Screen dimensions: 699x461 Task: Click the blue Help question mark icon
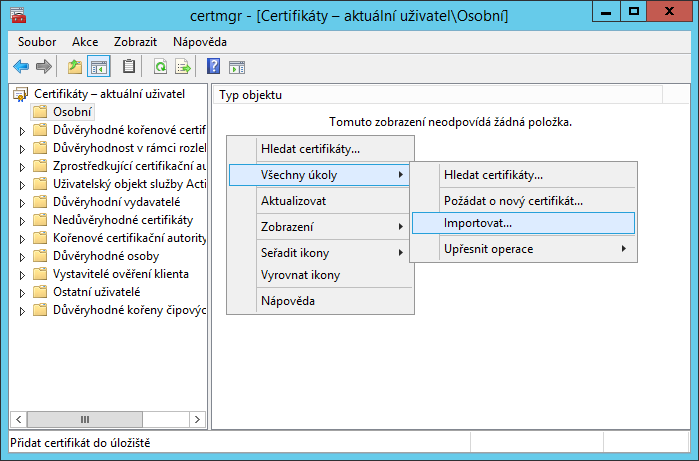click(213, 67)
